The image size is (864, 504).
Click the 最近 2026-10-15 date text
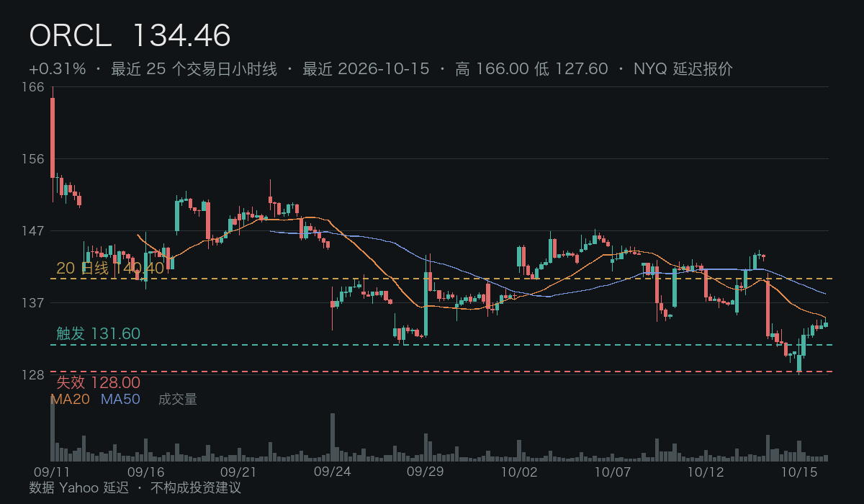(x=366, y=69)
